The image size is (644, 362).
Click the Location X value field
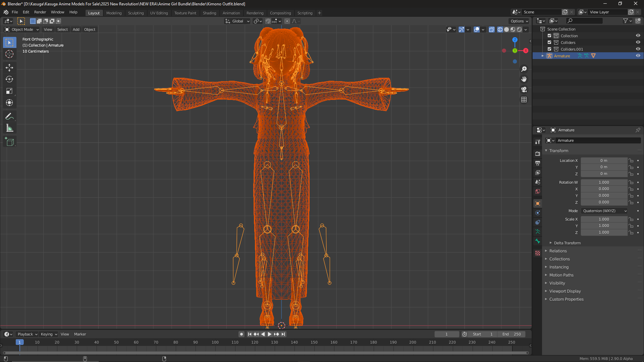click(604, 161)
